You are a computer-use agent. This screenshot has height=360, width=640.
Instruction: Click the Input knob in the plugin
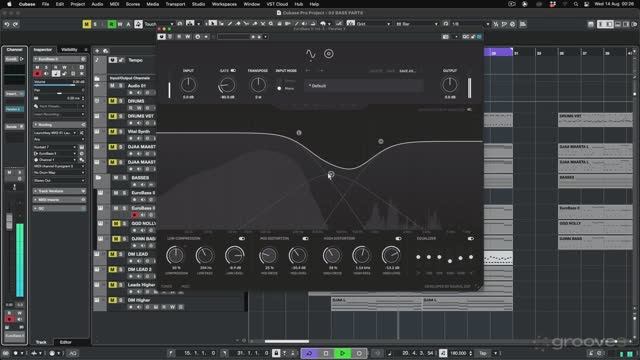click(188, 85)
